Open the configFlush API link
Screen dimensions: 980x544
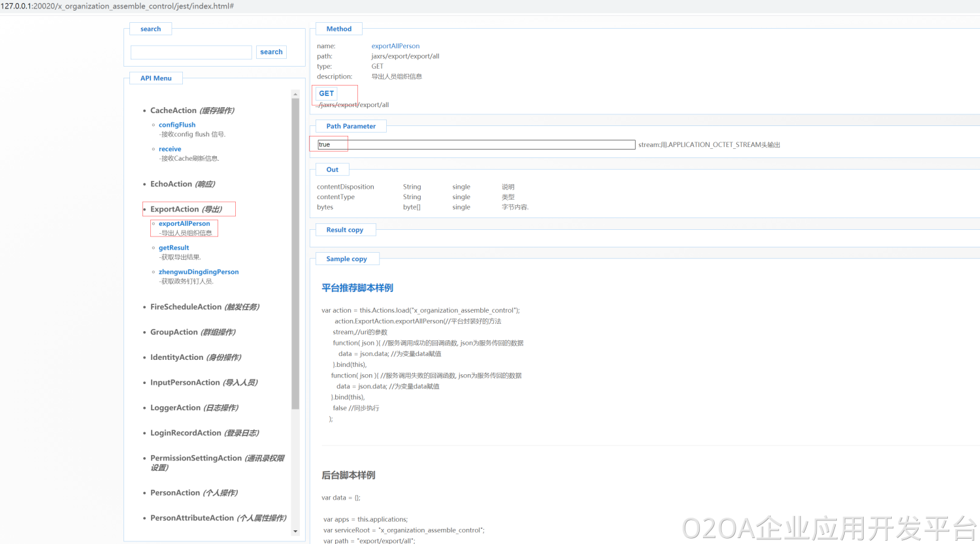[177, 125]
